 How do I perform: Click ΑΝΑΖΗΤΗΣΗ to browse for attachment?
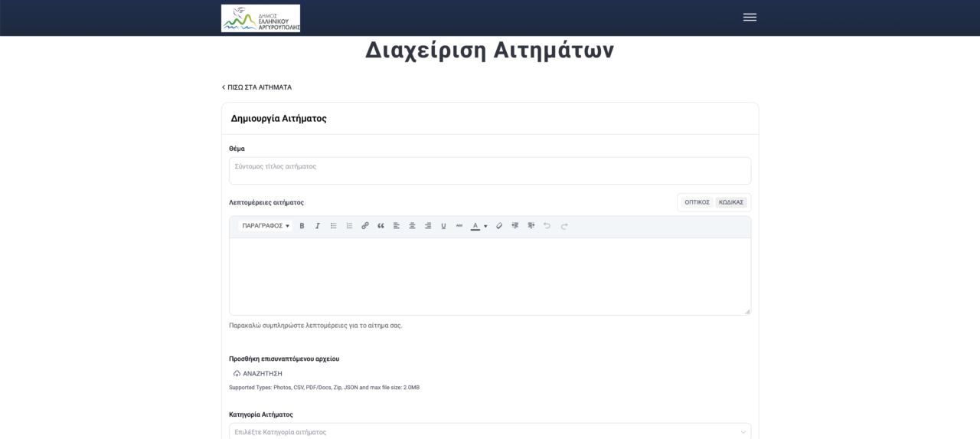[258, 374]
